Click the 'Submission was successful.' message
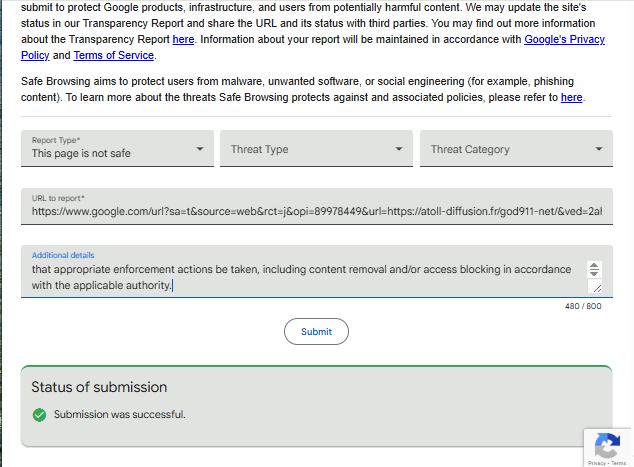 pyautogui.click(x=120, y=414)
